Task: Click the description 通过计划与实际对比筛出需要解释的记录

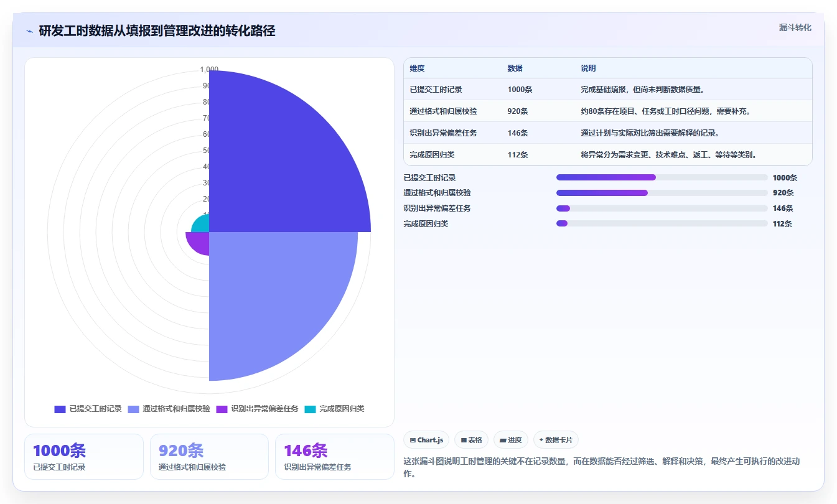Action: pos(650,133)
